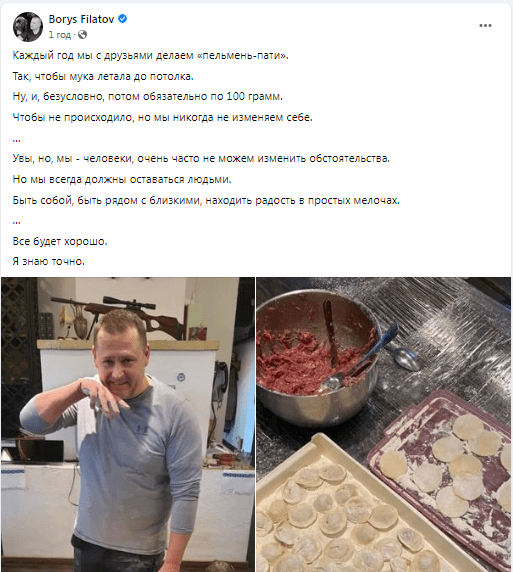The height and width of the screenshot is (572, 513).
Task: Click the line starting 'Увы, но, мы - человеки'
Action: pyautogui.click(x=201, y=159)
